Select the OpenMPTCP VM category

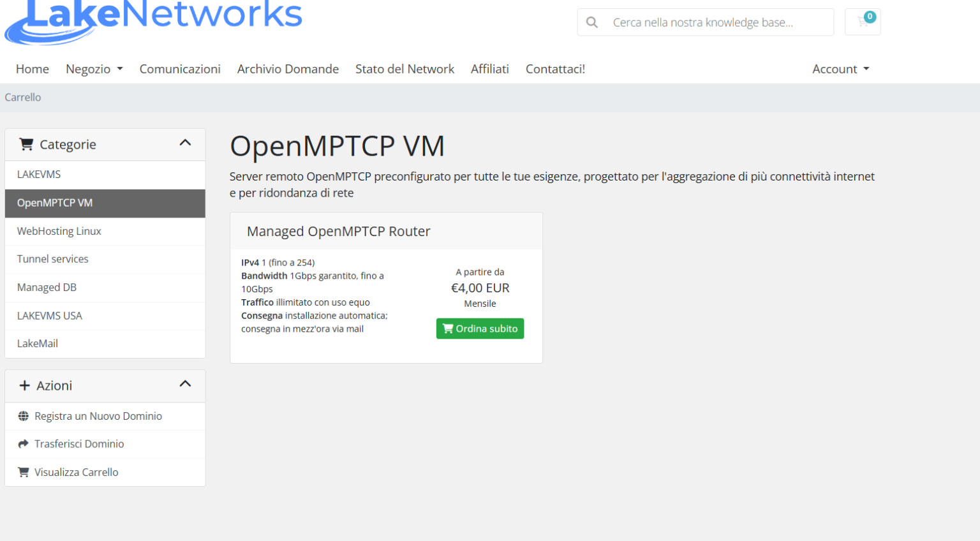[x=105, y=203]
